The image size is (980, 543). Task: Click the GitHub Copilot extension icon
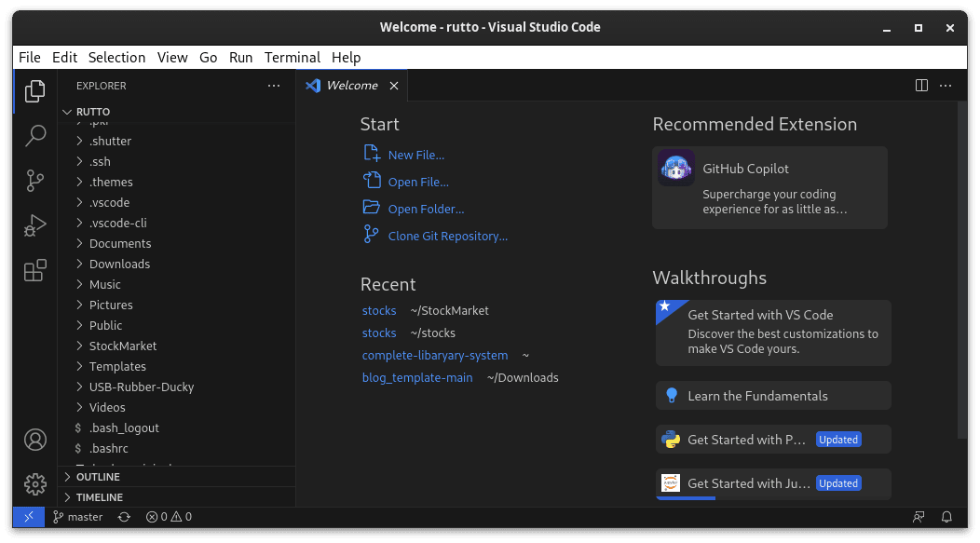tap(676, 168)
